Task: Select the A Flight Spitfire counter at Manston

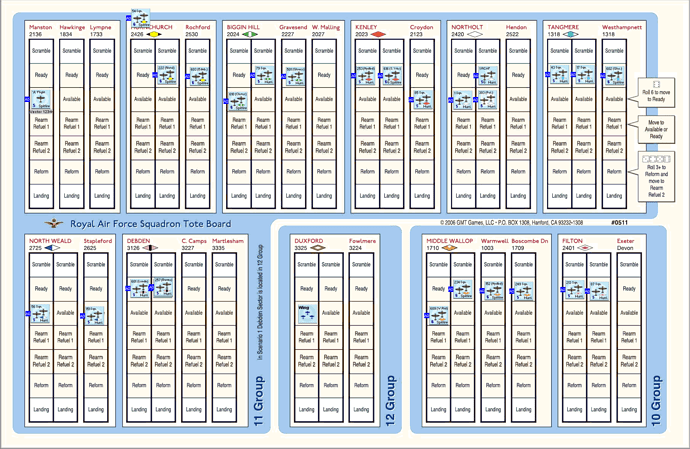Action: (41, 99)
